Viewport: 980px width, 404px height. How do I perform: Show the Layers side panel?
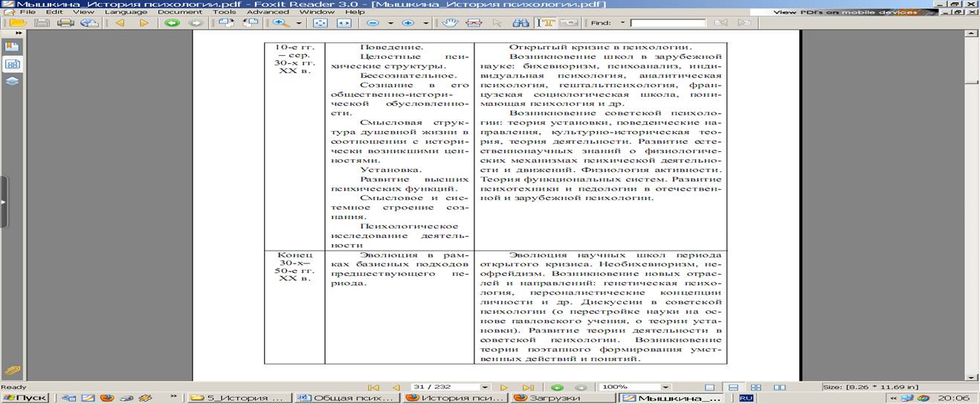coord(13,81)
